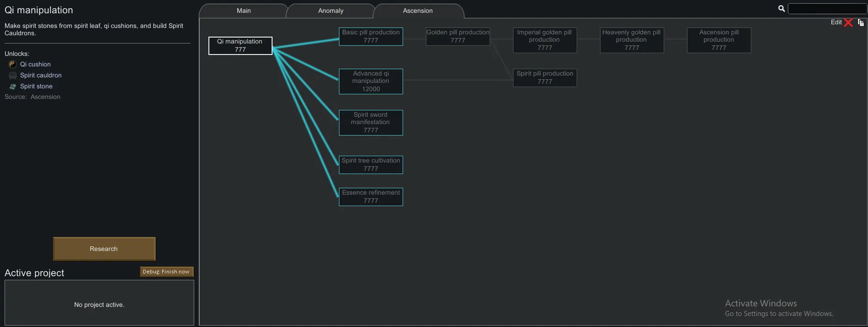
Task: Focus the research search input field
Action: (x=827, y=9)
